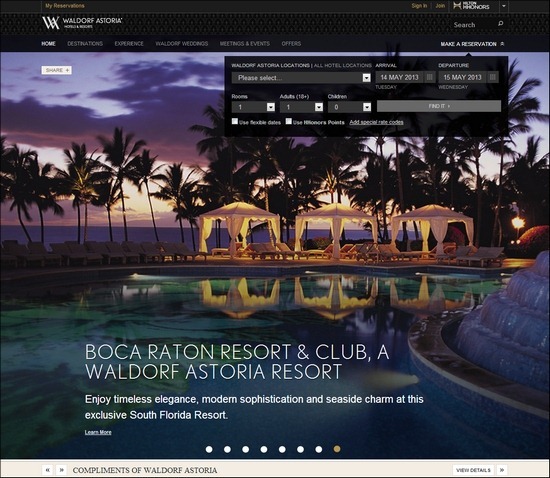Viewport: 550px width, 478px height.
Task: Click the double-arrow next to View Details
Action: coord(502,470)
